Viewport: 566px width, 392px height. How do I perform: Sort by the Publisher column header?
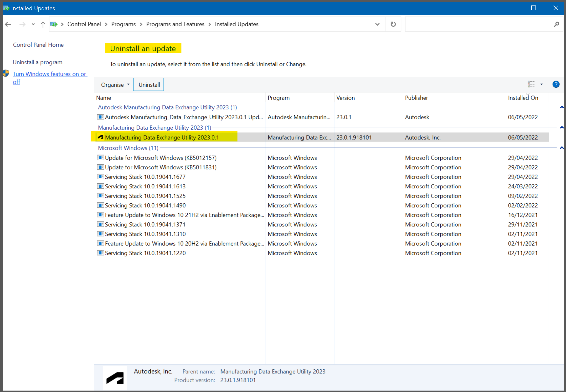point(454,98)
